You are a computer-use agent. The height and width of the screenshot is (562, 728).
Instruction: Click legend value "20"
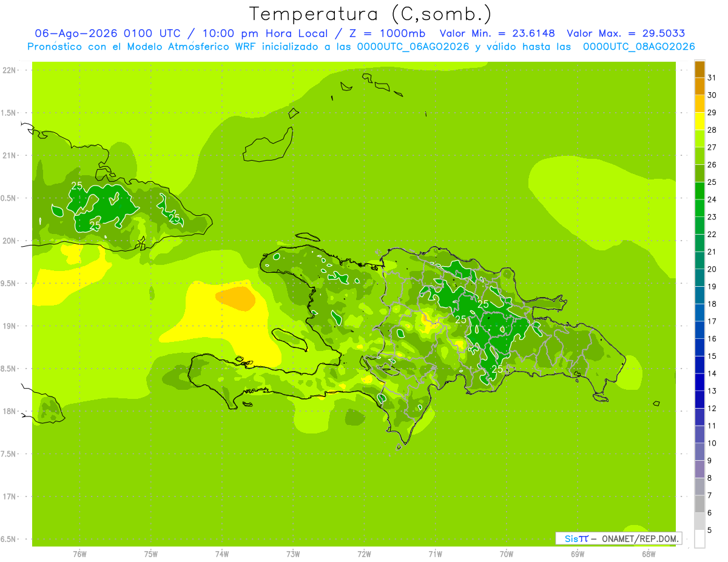712,269
